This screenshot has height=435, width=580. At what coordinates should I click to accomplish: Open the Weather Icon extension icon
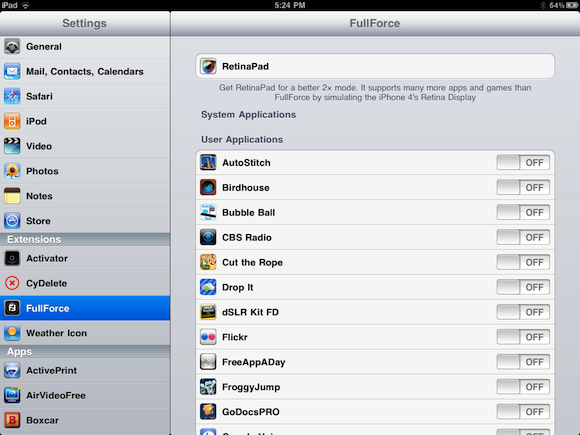12,333
